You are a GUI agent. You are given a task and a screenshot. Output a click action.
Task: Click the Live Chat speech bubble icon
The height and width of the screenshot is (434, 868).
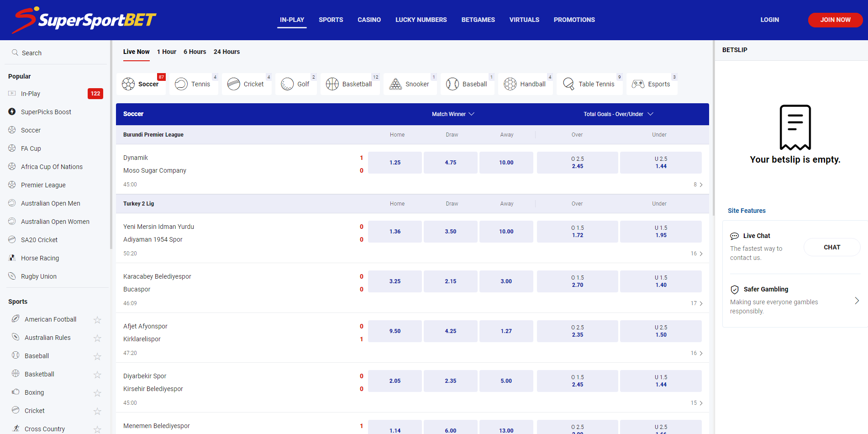pos(734,236)
